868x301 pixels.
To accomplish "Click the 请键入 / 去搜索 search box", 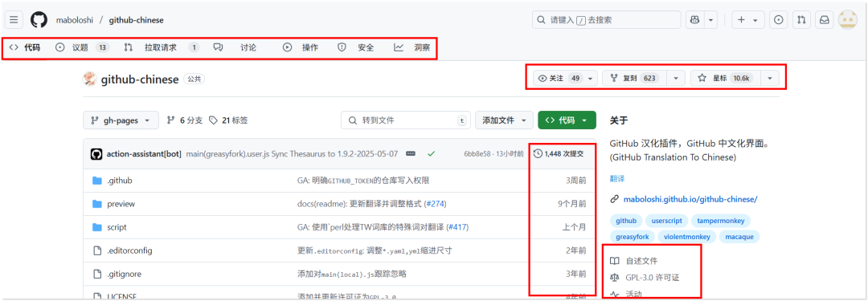I will point(606,20).
